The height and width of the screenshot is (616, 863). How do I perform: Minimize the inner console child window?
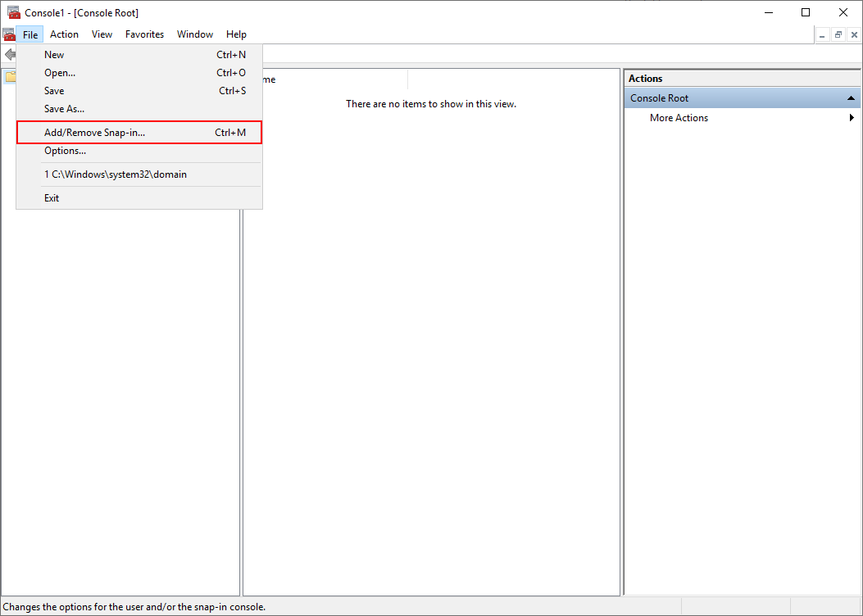[x=822, y=34]
